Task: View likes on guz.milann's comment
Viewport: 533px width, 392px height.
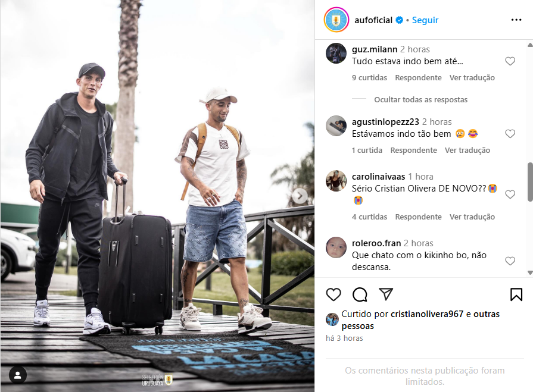Action: pos(369,78)
